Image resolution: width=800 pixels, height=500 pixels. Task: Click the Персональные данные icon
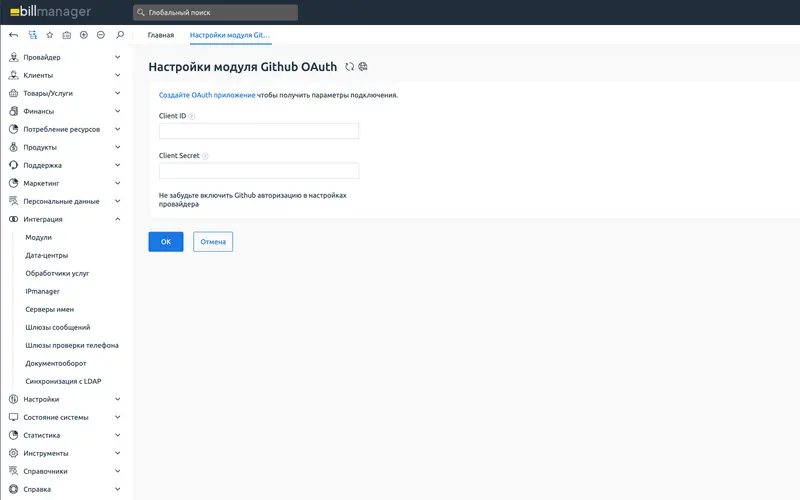(x=14, y=201)
